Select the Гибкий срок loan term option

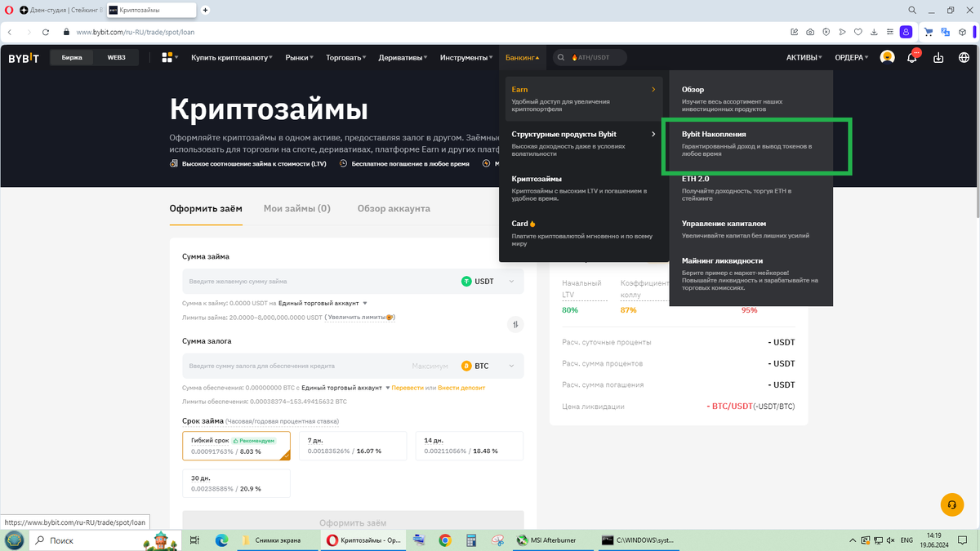coord(236,446)
